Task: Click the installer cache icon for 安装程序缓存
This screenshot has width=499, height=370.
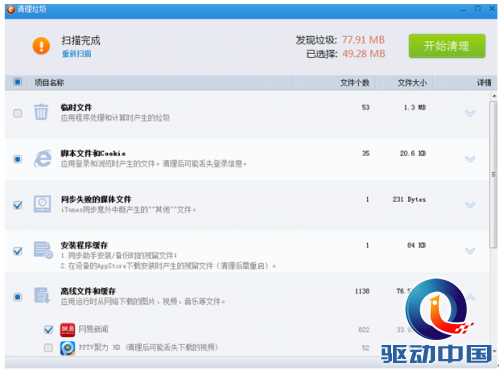Action: [43, 250]
